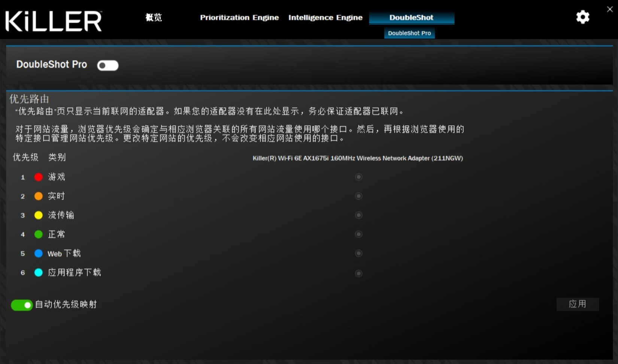Disable the 自动优先级映射 toggle

(x=21, y=305)
